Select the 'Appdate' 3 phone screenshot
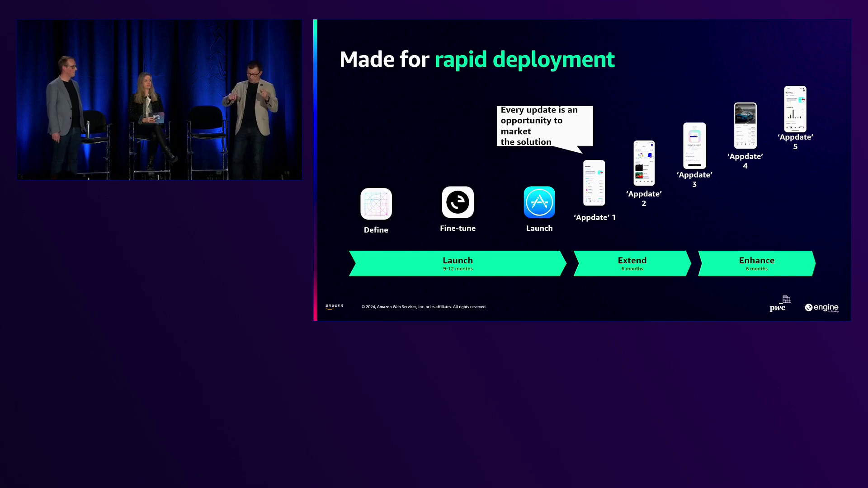This screenshot has width=868, height=488. point(694,145)
